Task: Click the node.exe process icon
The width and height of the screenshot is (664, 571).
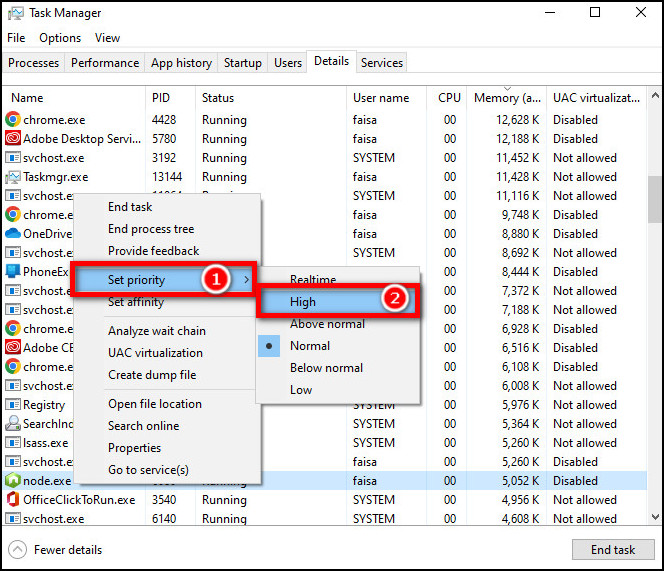Action: click(x=13, y=480)
